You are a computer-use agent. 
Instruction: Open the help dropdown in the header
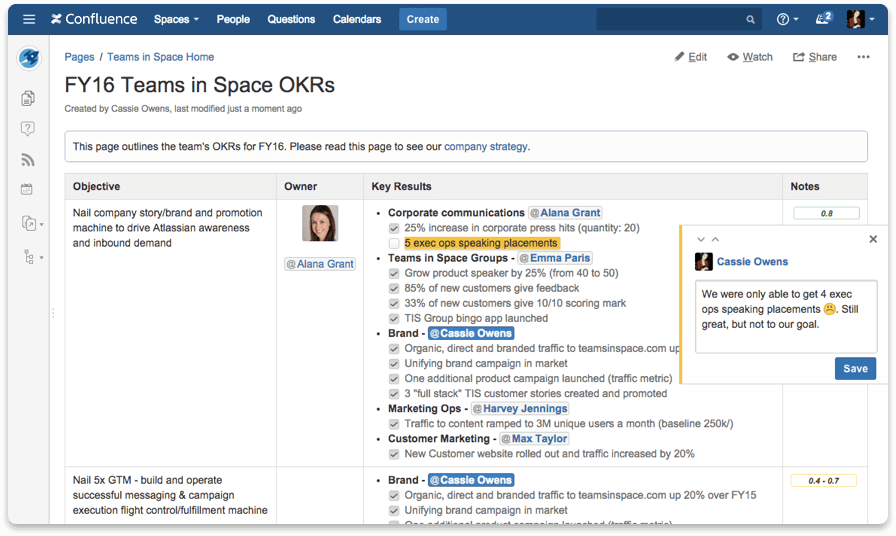pos(788,19)
